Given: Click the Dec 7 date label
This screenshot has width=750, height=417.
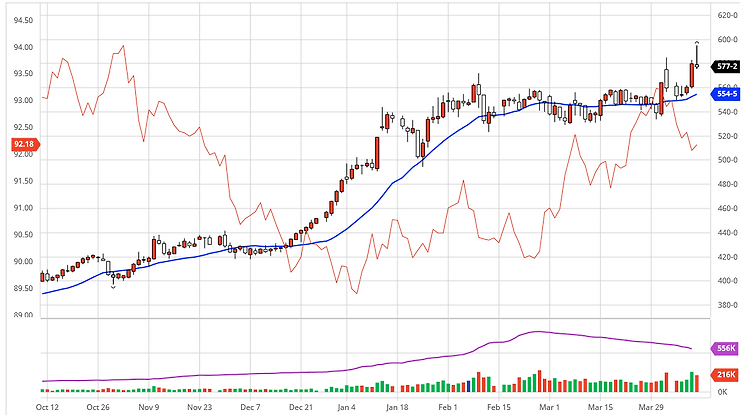Looking at the screenshot, I should (250, 407).
